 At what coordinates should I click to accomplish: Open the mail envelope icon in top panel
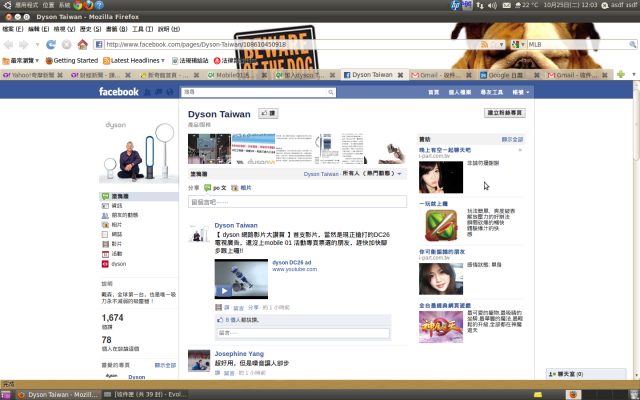click(x=507, y=5)
